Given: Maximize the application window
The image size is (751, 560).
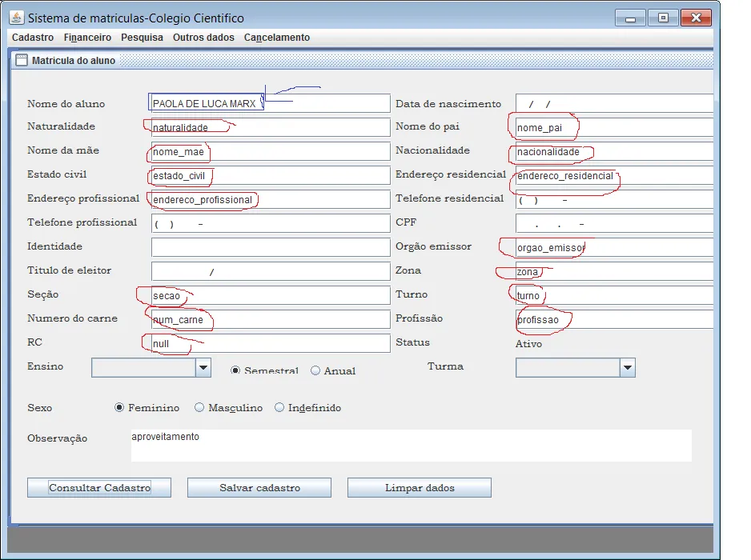Looking at the screenshot, I should click(x=663, y=18).
